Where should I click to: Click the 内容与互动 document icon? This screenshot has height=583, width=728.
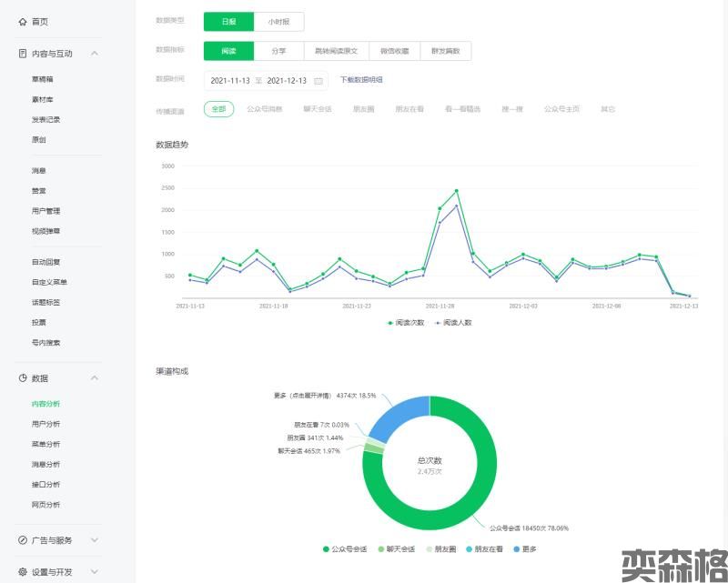coord(23,54)
